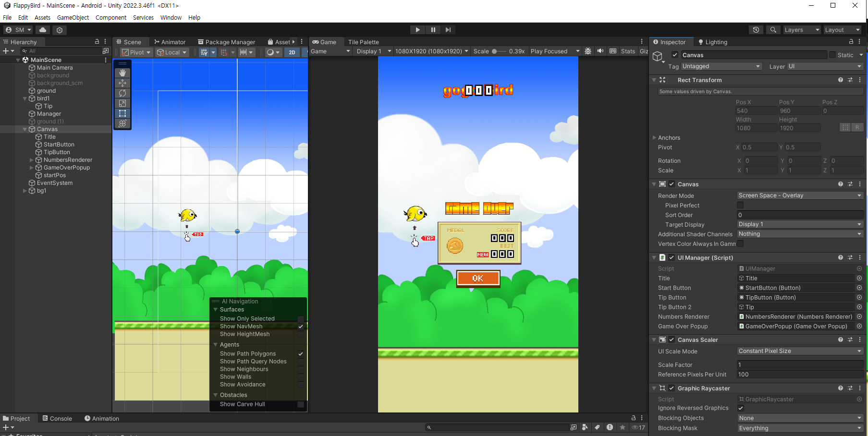Open the version control settings gear icon

(60, 30)
